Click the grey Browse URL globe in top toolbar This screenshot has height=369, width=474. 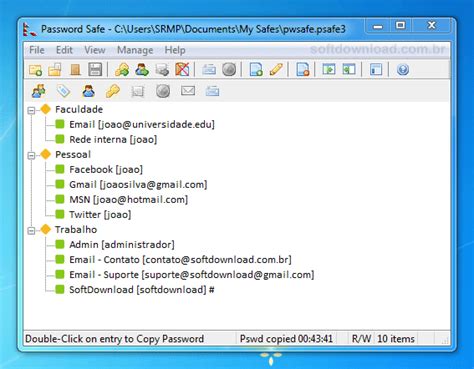click(x=229, y=70)
